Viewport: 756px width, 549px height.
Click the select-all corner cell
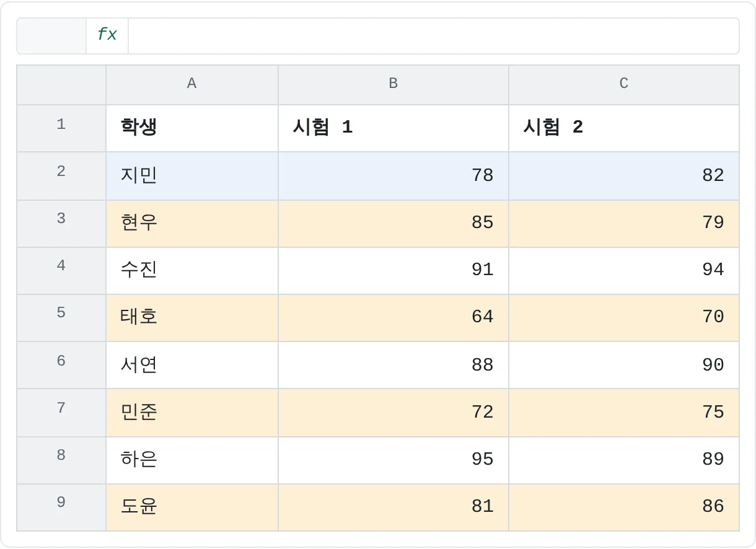click(x=61, y=85)
